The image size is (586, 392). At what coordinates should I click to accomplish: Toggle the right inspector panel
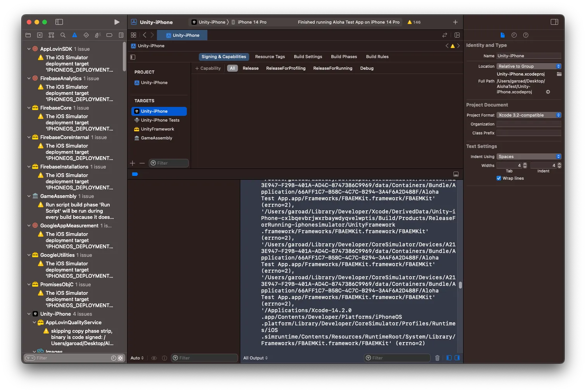coord(554,22)
